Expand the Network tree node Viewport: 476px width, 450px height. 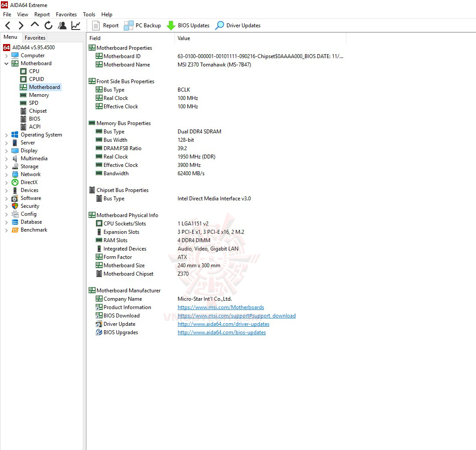(x=6, y=175)
